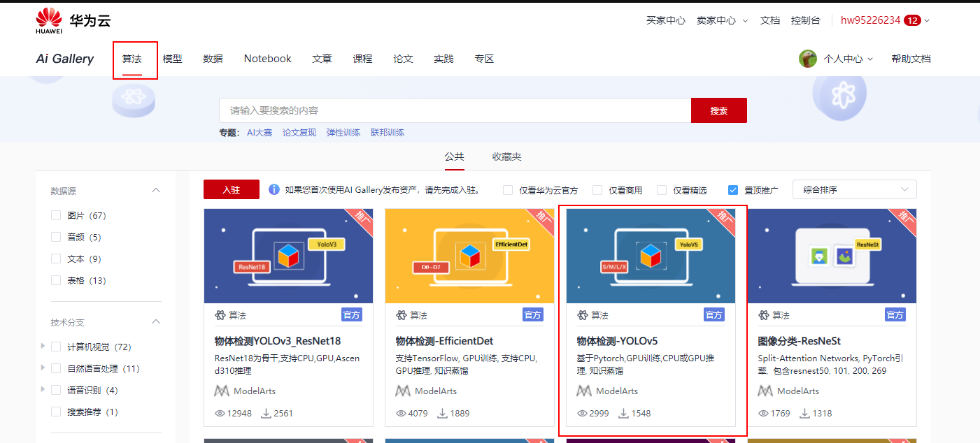Enable 仅看华为云官方 checkbox
The width and height of the screenshot is (980, 443).
(x=508, y=190)
